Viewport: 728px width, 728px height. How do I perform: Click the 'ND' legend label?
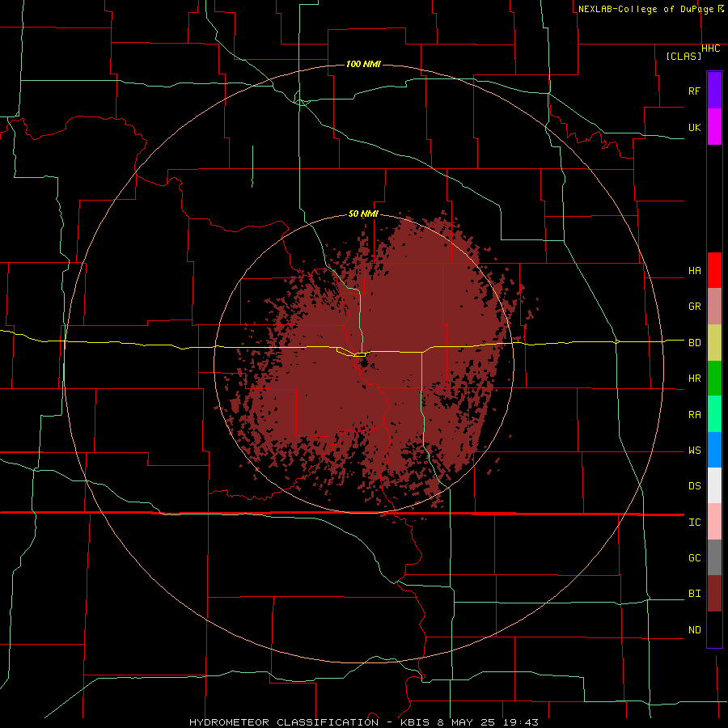694,630
